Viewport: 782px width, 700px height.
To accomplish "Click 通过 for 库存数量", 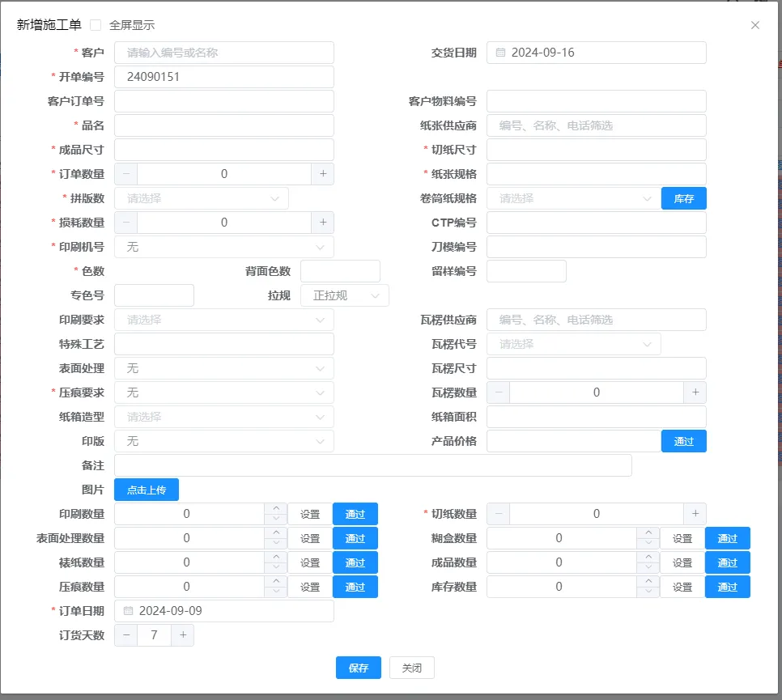I will tap(728, 587).
